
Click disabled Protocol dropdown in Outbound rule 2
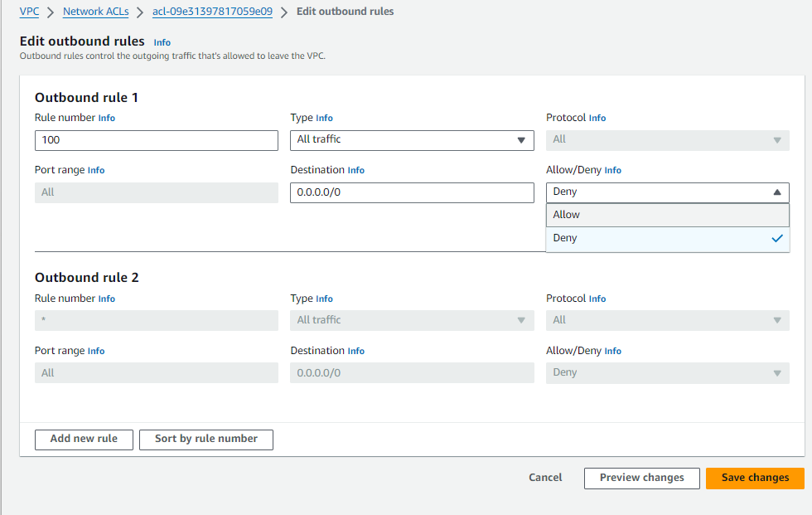[668, 321]
